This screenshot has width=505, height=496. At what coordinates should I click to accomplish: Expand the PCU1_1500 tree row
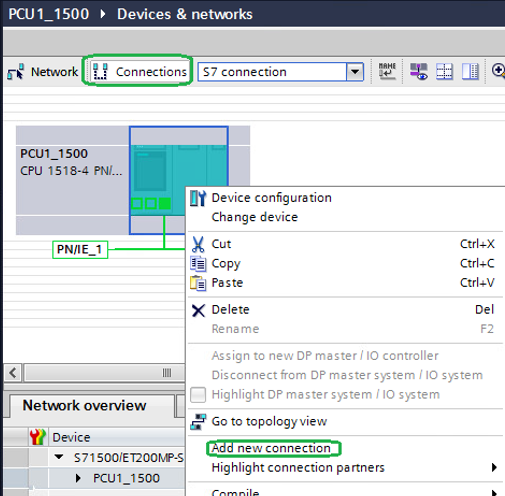click(x=78, y=478)
